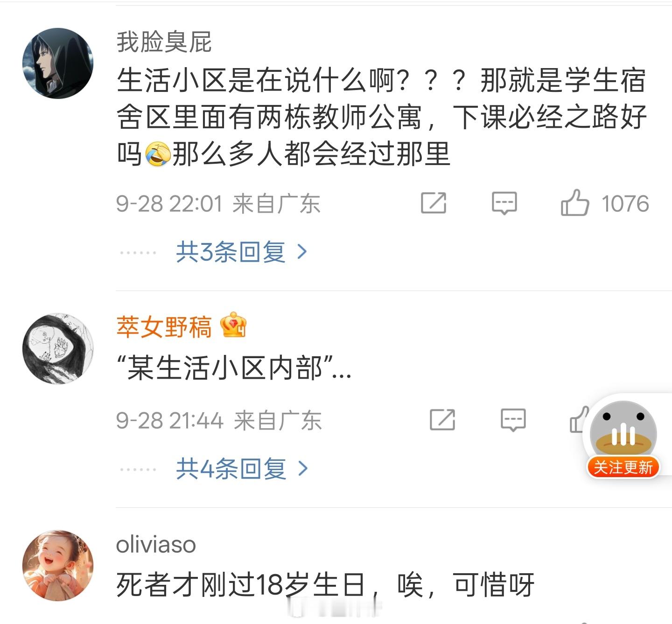Viewport: 672px width, 624px height.
Task: Click the 关注更新 follow button
Action: coord(623,467)
